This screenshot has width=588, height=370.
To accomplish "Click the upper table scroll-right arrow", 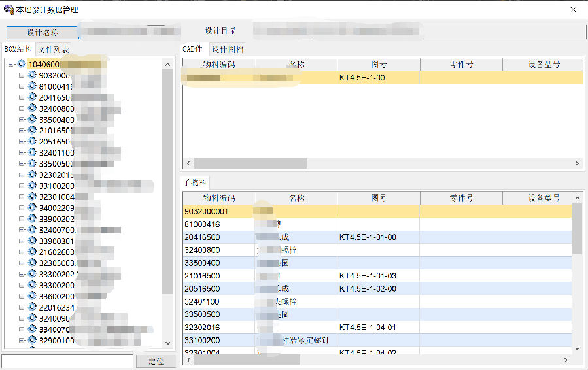I will pos(577,163).
